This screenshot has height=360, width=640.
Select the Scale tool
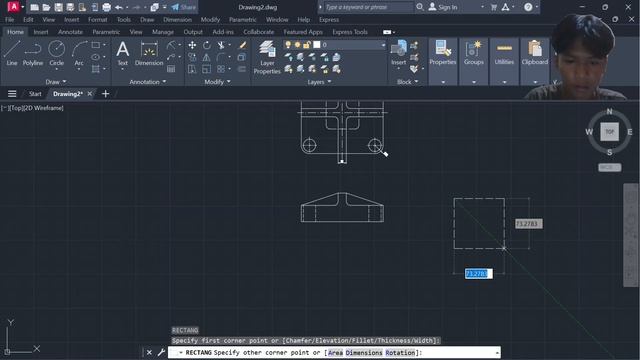[207, 69]
